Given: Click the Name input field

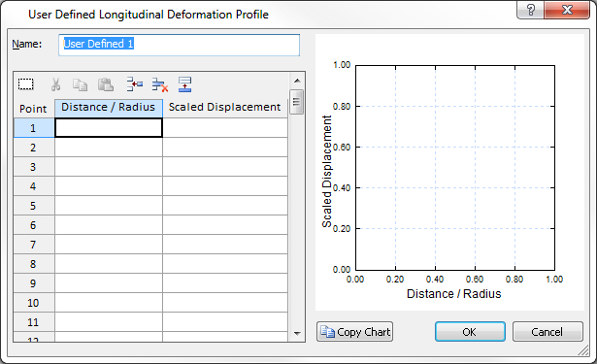Looking at the screenshot, I should (179, 45).
